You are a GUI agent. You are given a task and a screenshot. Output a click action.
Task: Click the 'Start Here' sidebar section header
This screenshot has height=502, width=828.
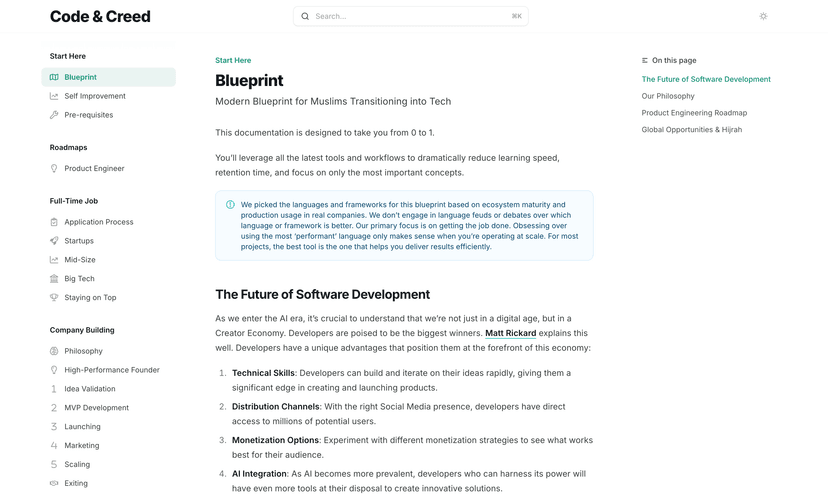point(68,56)
